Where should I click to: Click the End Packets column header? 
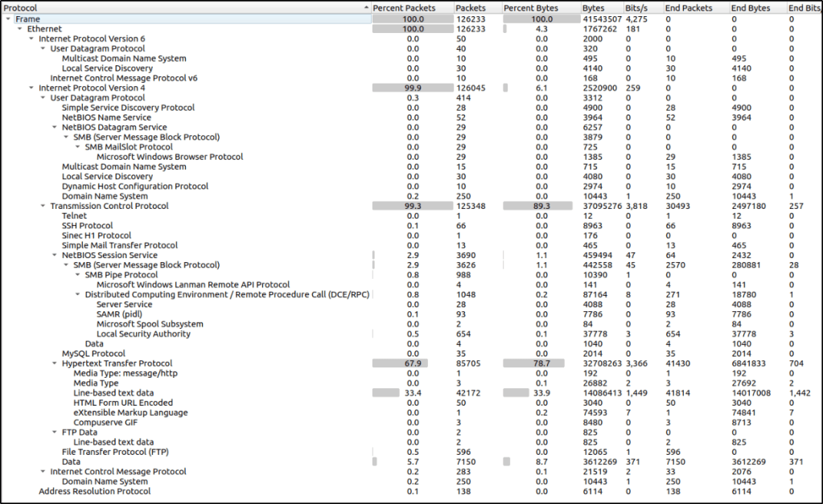pos(688,8)
